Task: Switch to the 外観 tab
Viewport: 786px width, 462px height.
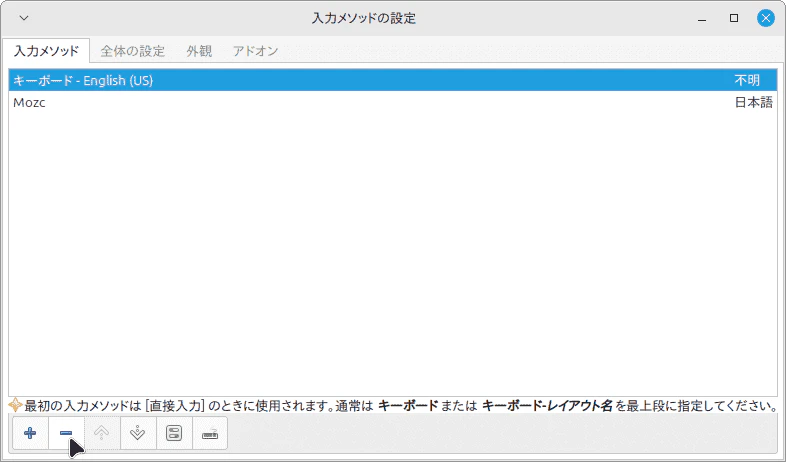Action: pyautogui.click(x=200, y=51)
